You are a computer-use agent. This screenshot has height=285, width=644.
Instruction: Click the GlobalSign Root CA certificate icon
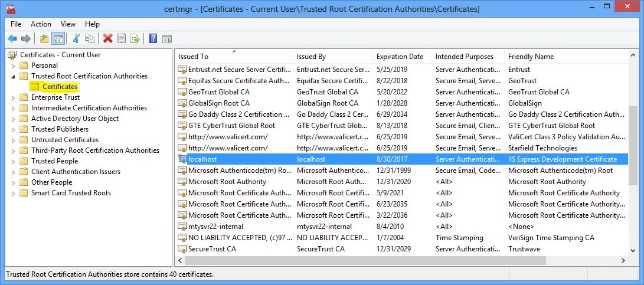point(182,103)
